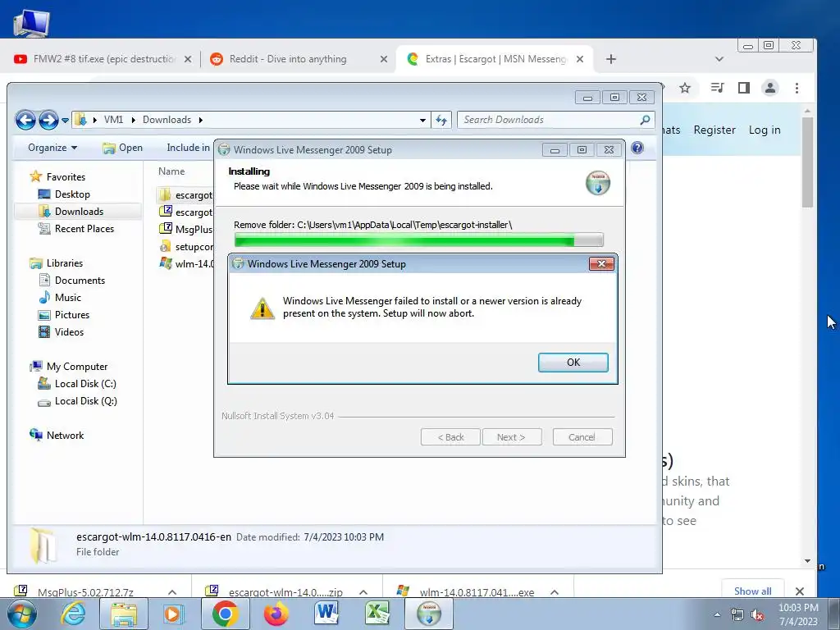Image resolution: width=840 pixels, height=630 pixels.
Task: Expand the wlm-14.0.8117 exe download options
Action: (555, 592)
